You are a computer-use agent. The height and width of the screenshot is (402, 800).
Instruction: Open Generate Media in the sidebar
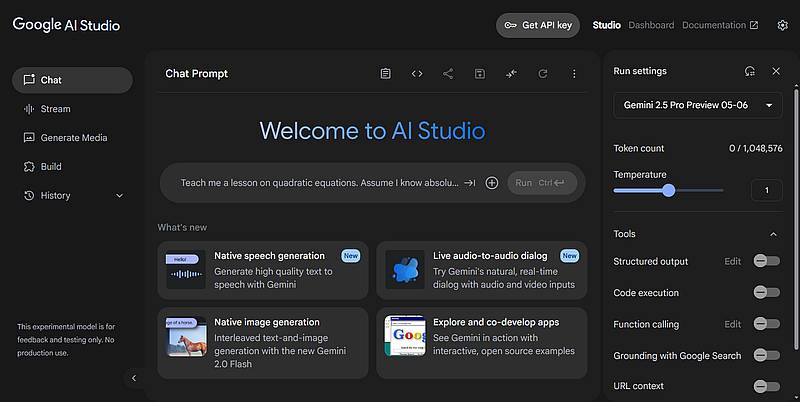tap(72, 138)
